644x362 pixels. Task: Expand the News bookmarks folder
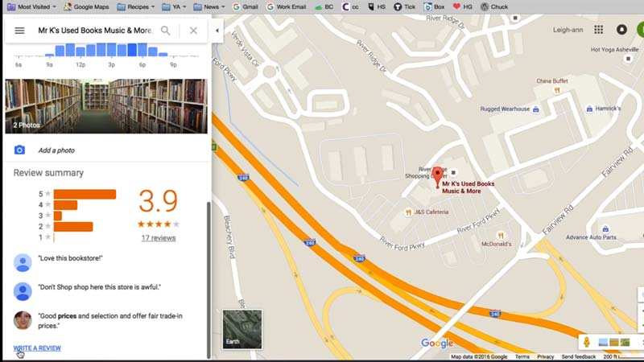pos(209,6)
